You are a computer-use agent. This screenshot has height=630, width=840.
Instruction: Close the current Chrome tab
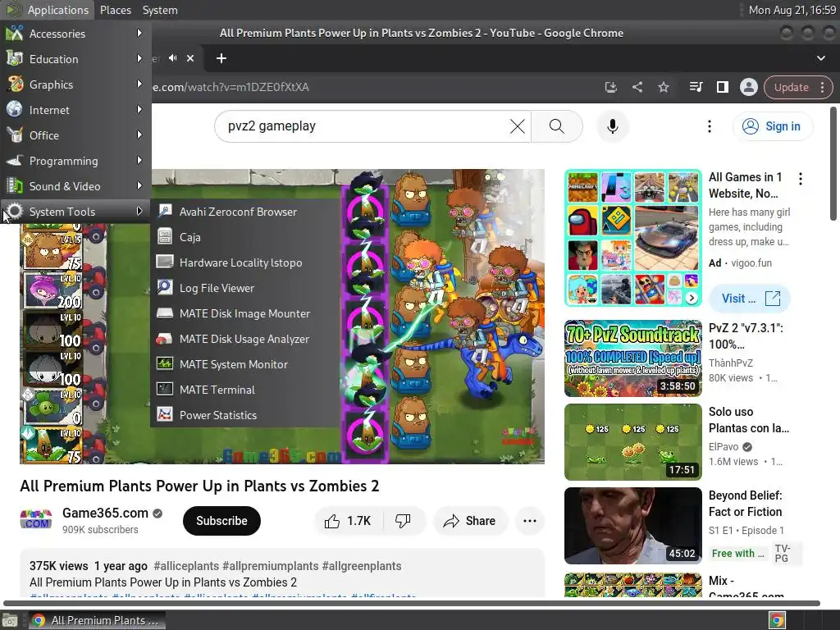(190, 58)
